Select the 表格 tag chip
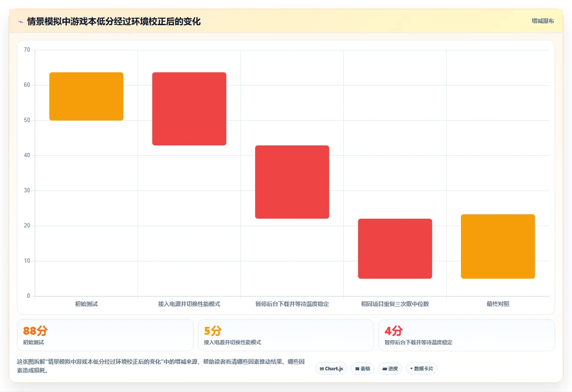The height and width of the screenshot is (392, 572). coord(362,369)
